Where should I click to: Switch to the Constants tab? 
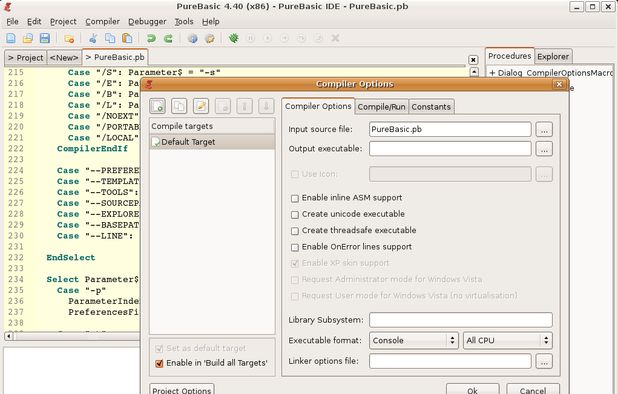[431, 107]
